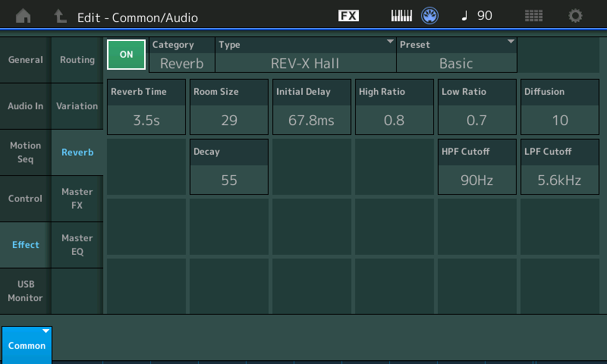Select the Decay value 55
This screenshot has width=607, height=364.
[x=228, y=167]
